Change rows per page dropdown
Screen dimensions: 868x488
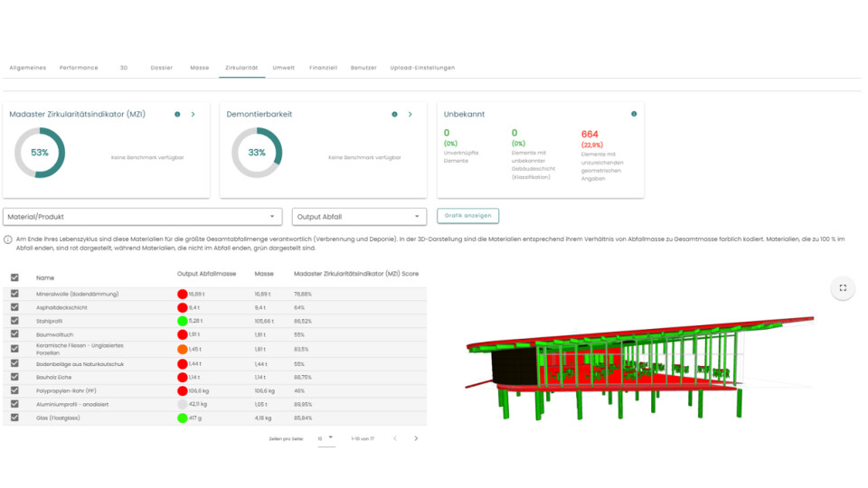coord(325,438)
